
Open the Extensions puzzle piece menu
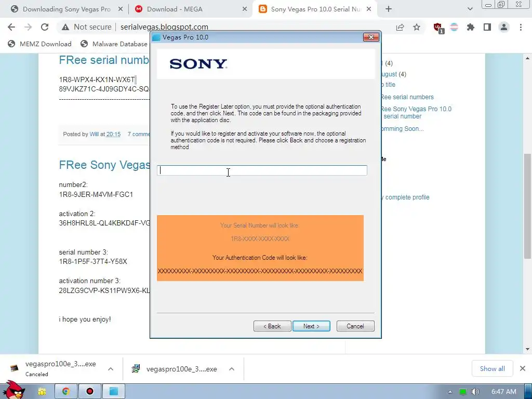[471, 27]
